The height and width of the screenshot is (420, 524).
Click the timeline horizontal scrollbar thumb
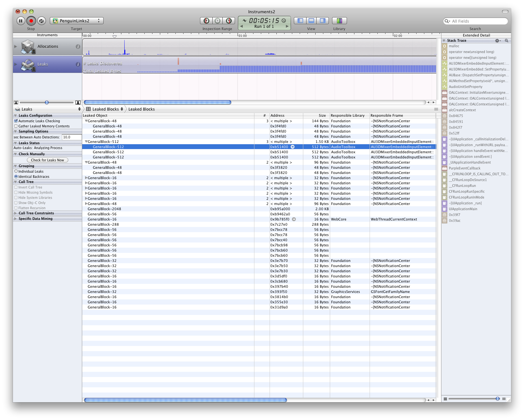[x=158, y=102]
